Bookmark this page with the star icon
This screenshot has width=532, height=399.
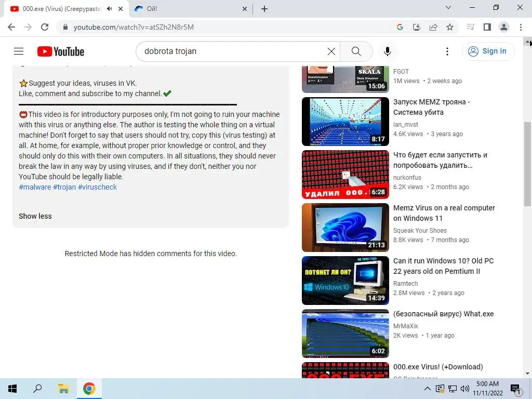pyautogui.click(x=450, y=27)
